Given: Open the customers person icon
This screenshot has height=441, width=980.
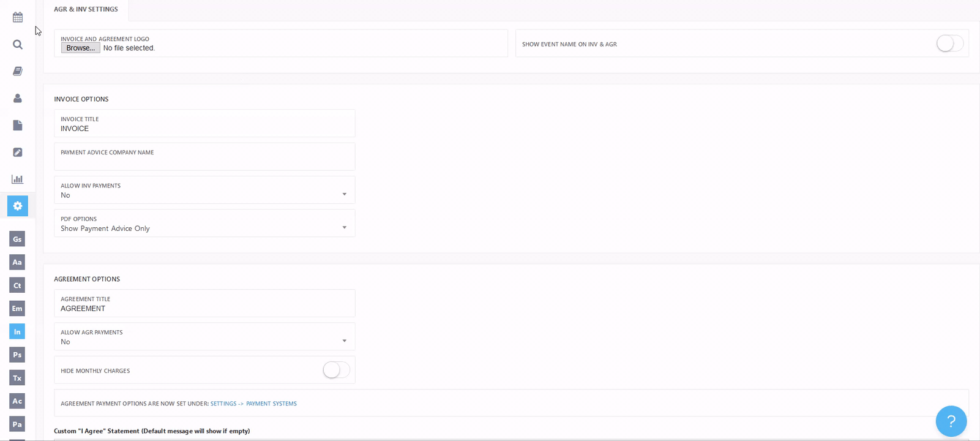Looking at the screenshot, I should [18, 98].
